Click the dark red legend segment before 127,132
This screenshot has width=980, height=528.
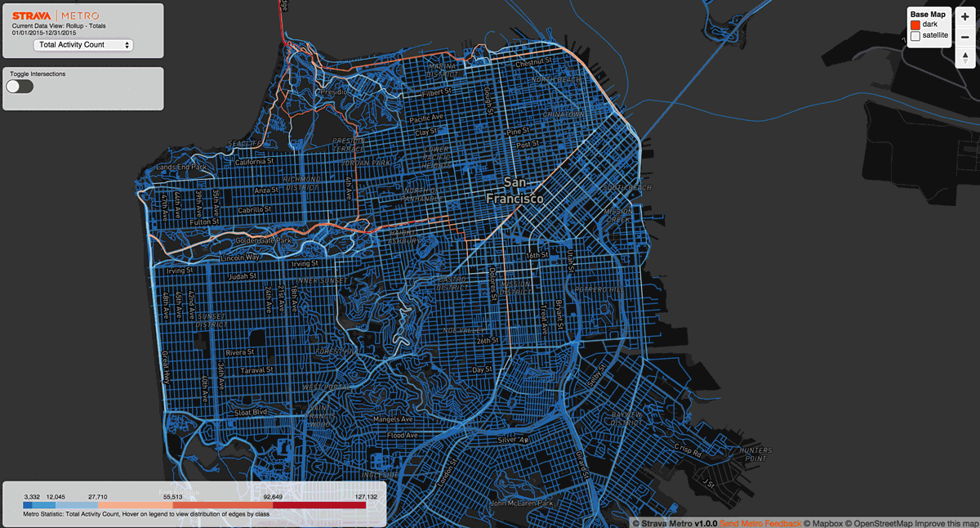pos(319,507)
